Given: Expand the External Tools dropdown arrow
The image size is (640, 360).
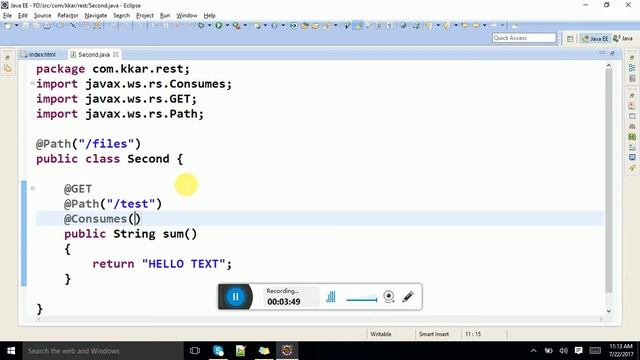Looking at the screenshot, I should click(x=245, y=26).
